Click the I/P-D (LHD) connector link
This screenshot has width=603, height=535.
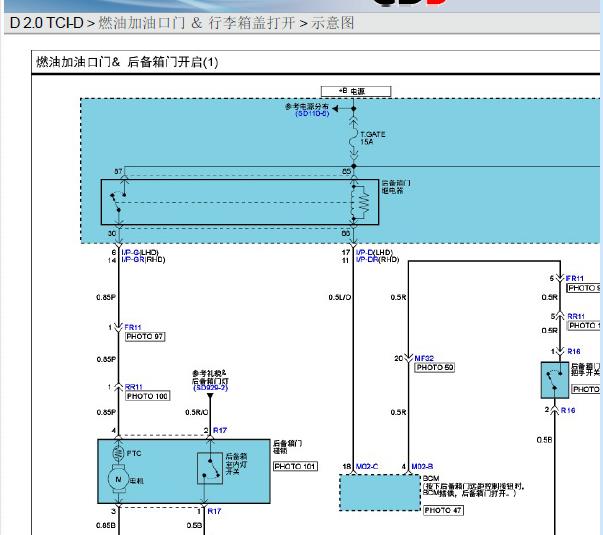click(x=365, y=252)
